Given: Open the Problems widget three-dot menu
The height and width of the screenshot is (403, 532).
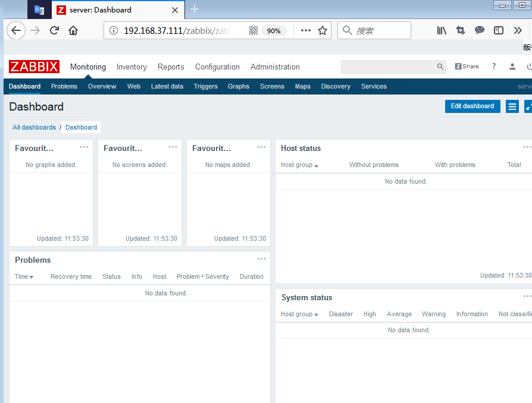Looking at the screenshot, I should (x=261, y=259).
